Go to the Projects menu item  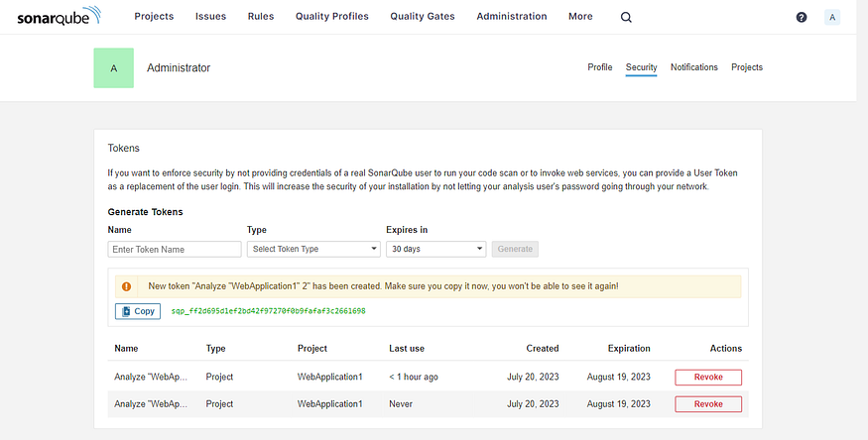point(154,17)
